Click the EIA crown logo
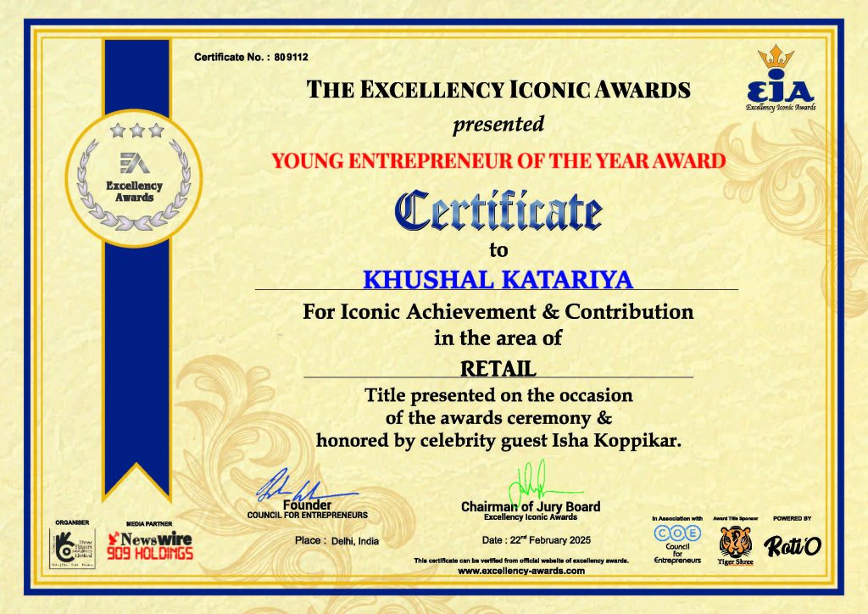The image size is (868, 614). [781, 78]
